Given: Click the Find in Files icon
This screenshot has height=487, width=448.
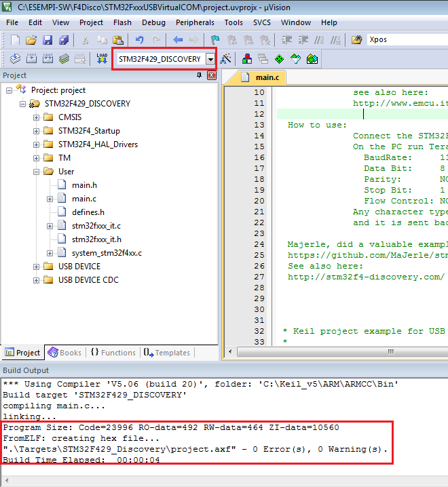Looking at the screenshot, I should [x=356, y=40].
